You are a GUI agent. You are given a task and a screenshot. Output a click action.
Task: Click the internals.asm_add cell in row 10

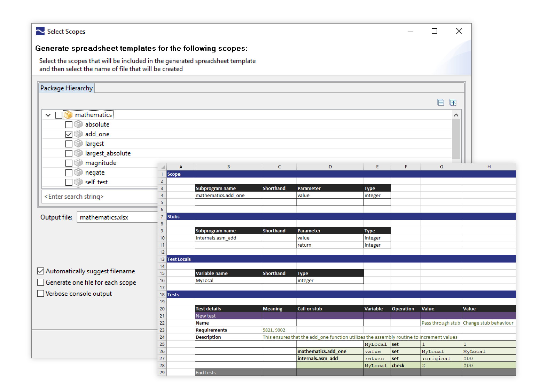[x=228, y=238]
